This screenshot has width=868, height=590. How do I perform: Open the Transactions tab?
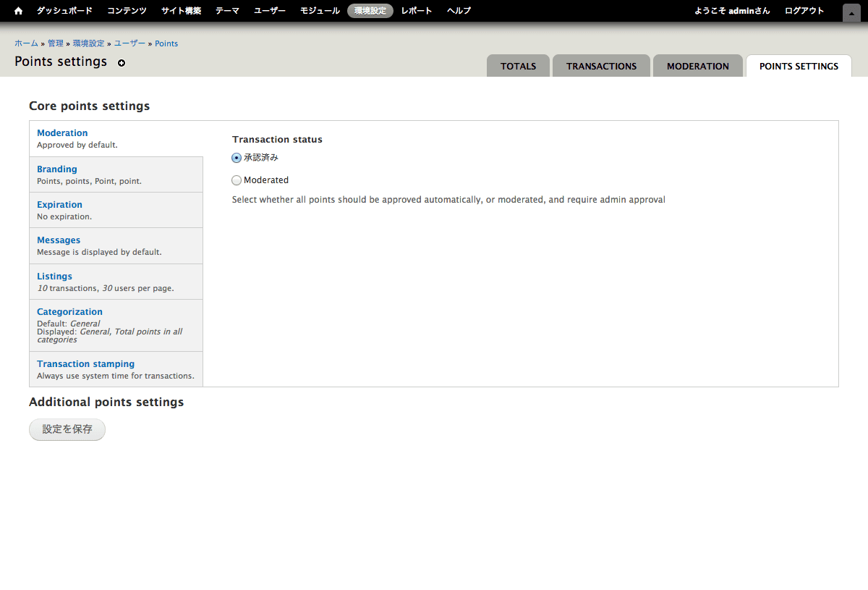coord(601,66)
